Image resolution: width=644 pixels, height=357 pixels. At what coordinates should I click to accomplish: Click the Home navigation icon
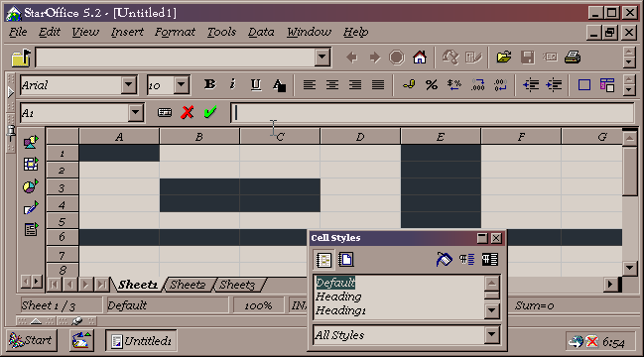420,58
